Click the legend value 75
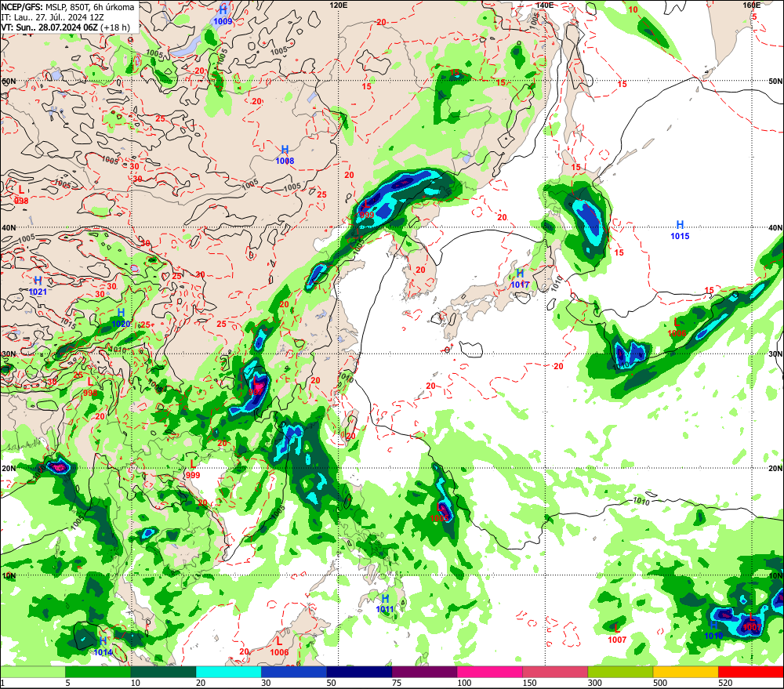 coord(397,683)
